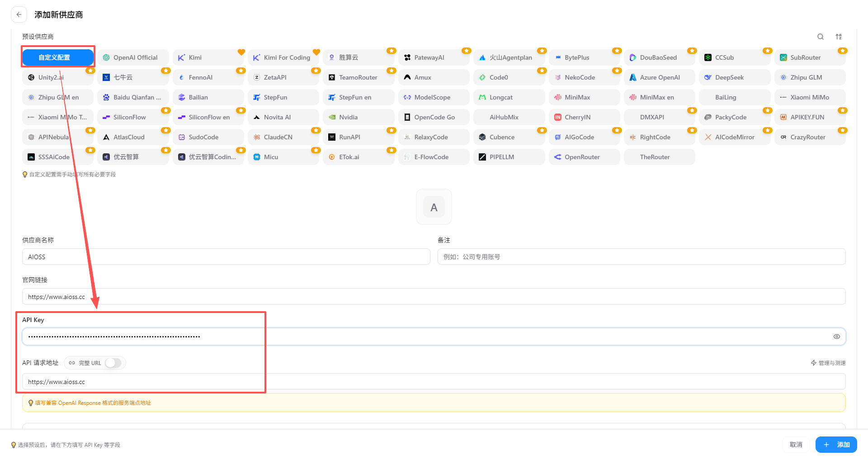Focus the API 请求地址 input
The image size is (868, 460).
(x=434, y=381)
